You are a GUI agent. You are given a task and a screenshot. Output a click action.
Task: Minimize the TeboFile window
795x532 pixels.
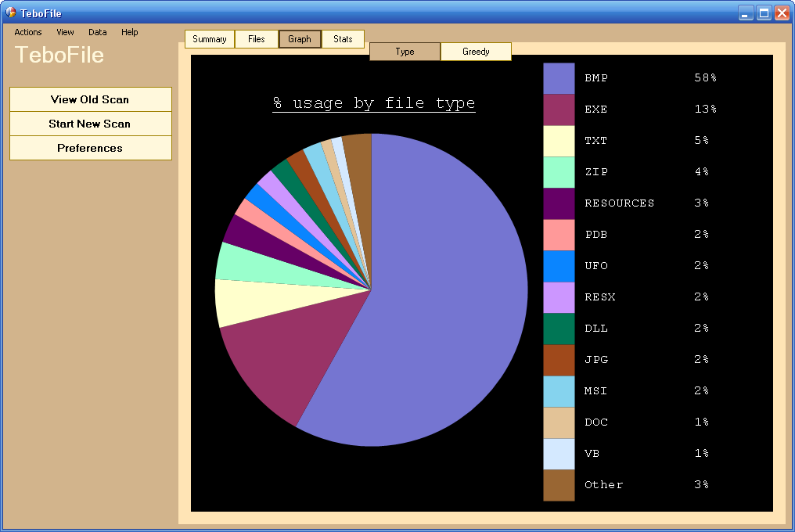coord(745,13)
